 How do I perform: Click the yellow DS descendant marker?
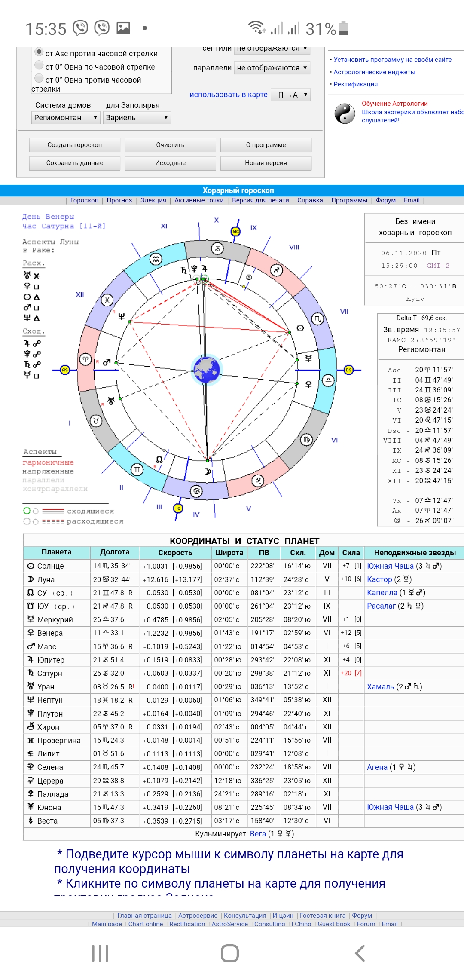(348, 370)
